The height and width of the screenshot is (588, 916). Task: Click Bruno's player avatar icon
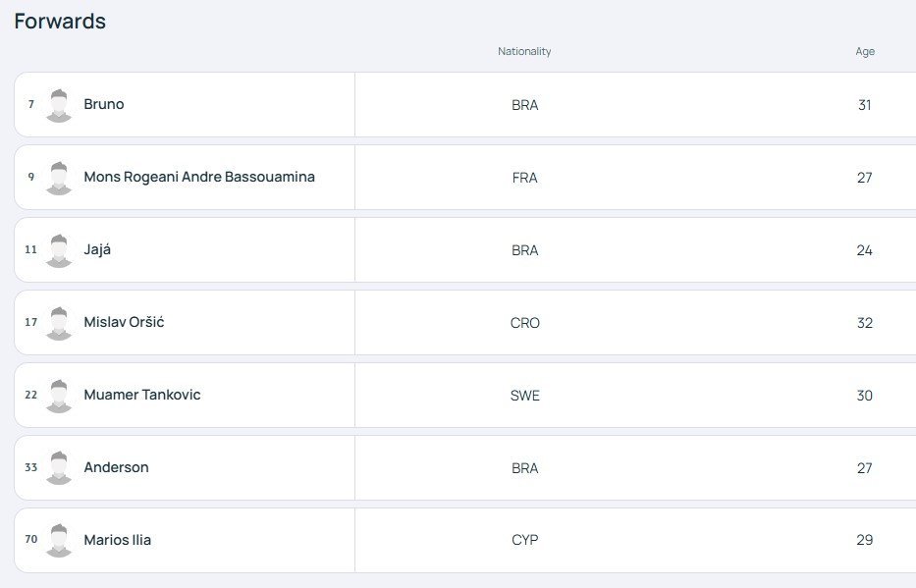pyautogui.click(x=59, y=105)
